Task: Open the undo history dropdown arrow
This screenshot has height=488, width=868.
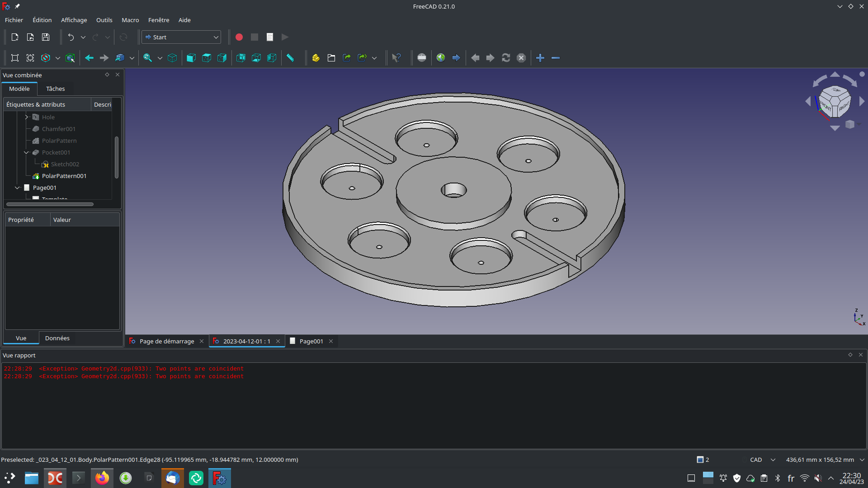Action: tap(83, 37)
